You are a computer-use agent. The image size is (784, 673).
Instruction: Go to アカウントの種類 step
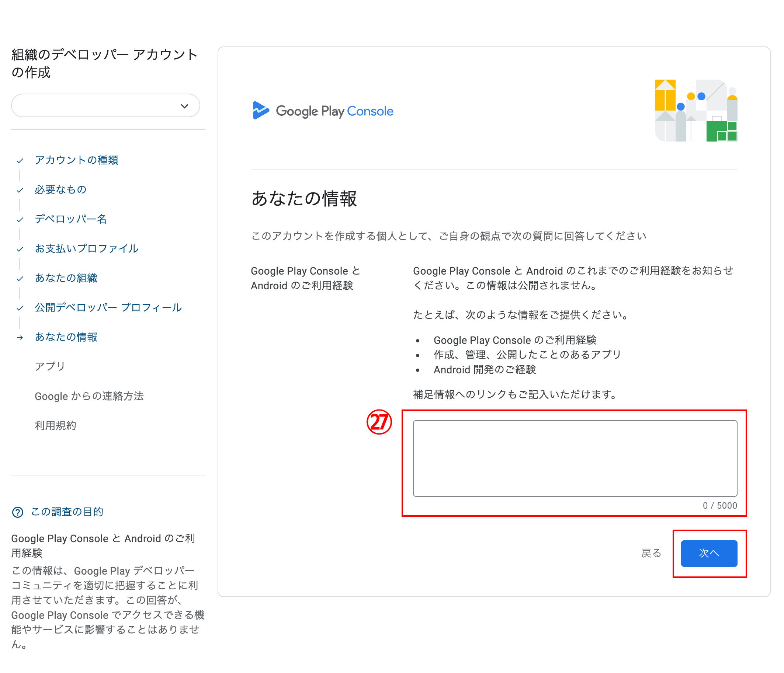[x=76, y=160]
